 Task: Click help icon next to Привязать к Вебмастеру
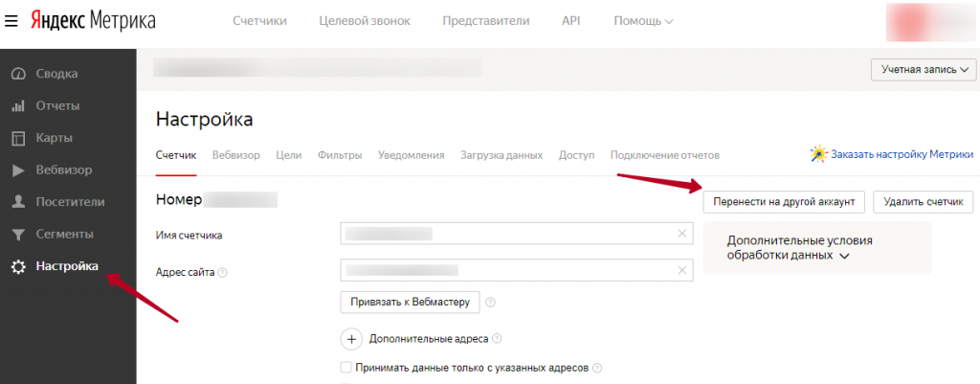click(x=491, y=302)
